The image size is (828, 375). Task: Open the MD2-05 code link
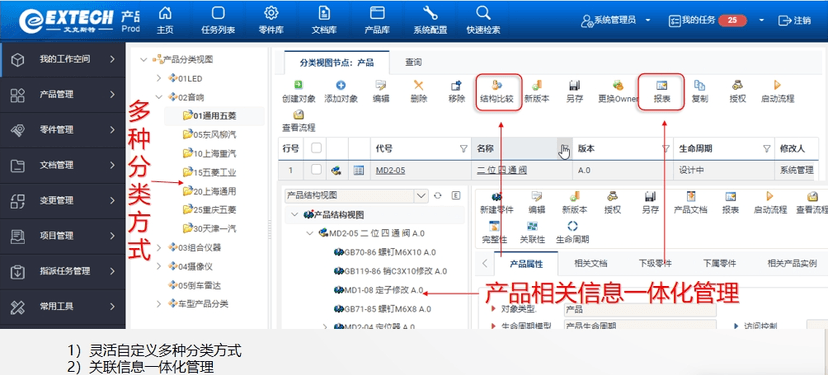(390, 170)
